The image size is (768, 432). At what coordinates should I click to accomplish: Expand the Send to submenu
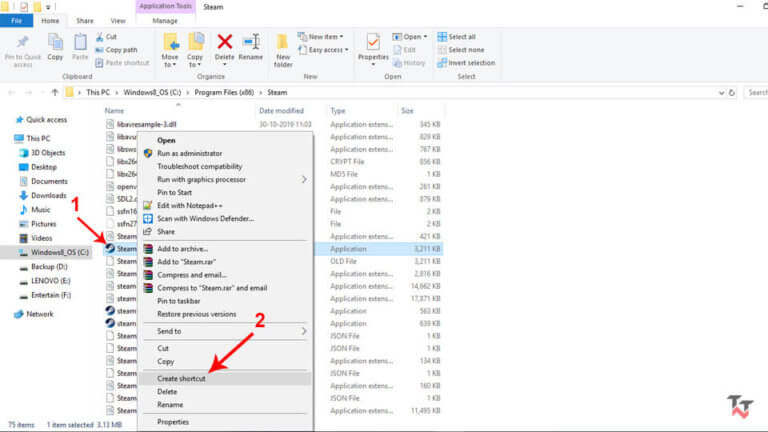[304, 332]
